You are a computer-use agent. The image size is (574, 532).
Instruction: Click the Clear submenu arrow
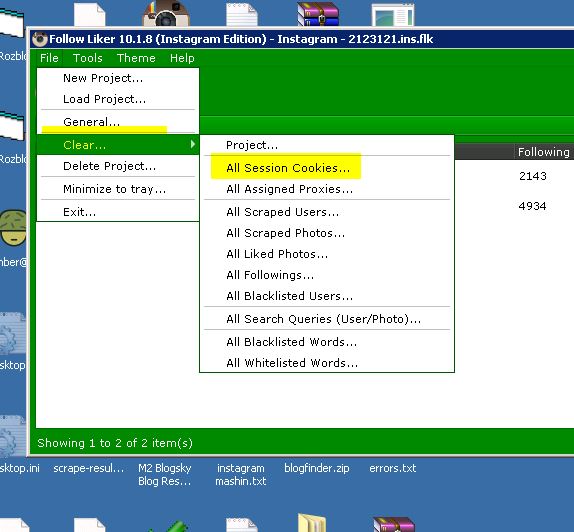click(x=193, y=145)
